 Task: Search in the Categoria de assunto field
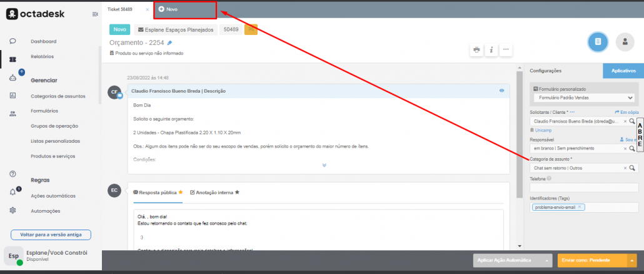[x=632, y=168]
